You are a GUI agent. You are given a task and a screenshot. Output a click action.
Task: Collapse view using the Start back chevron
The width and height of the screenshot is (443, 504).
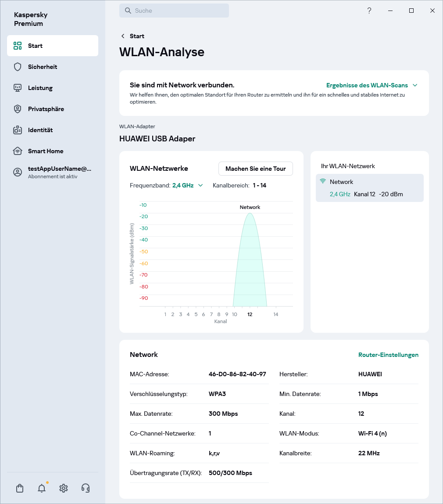(x=122, y=36)
